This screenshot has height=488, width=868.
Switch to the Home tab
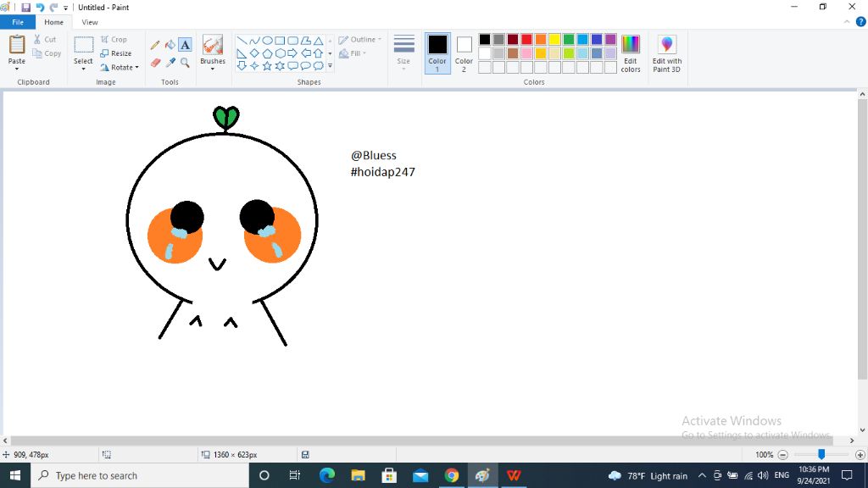tap(53, 22)
